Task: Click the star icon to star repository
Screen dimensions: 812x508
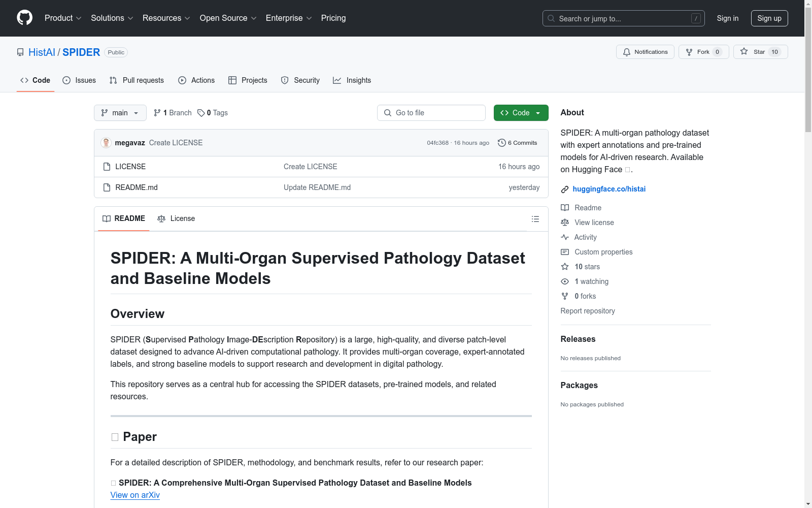Action: tap(744, 51)
